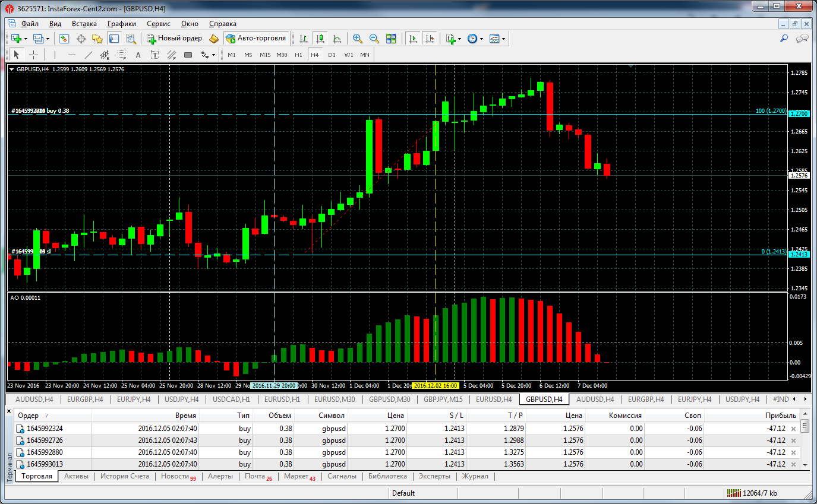Open the Эксперты tab

[434, 476]
